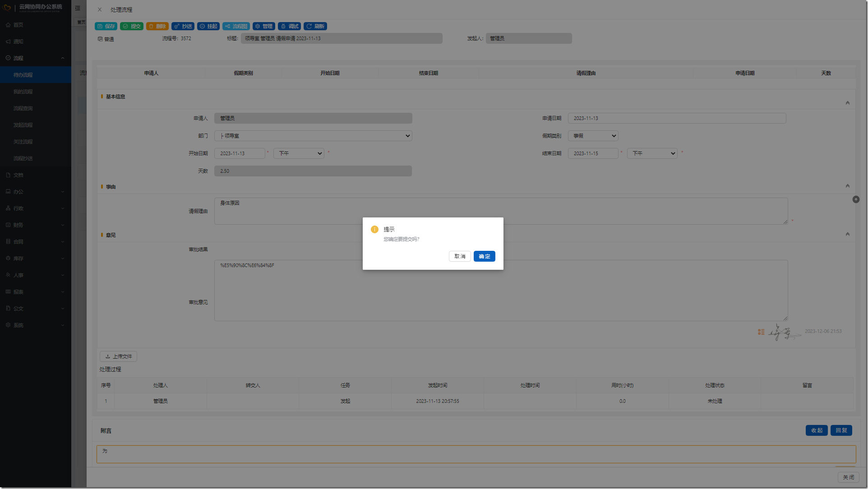Select 我的流程 in the sidebar
The image size is (868, 489).
coord(36,92)
